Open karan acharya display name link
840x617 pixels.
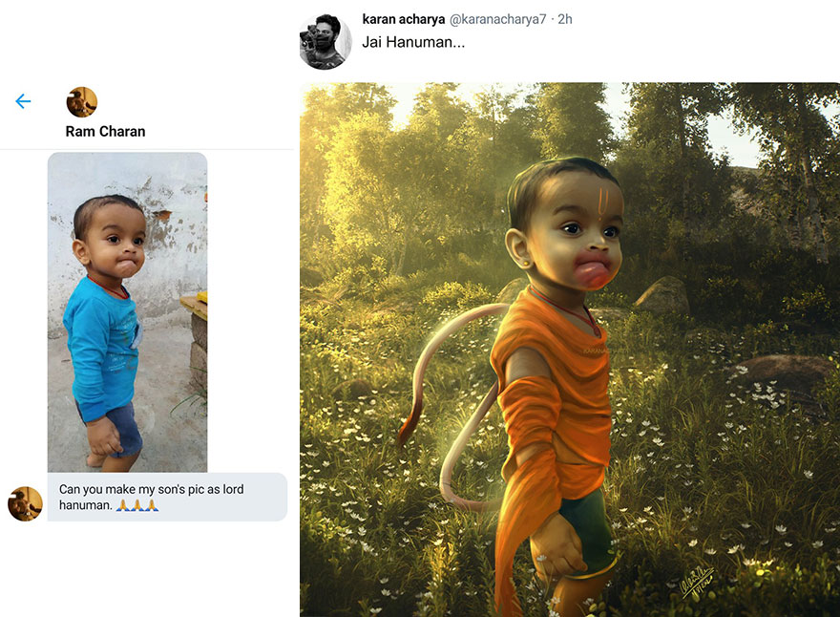click(x=404, y=19)
